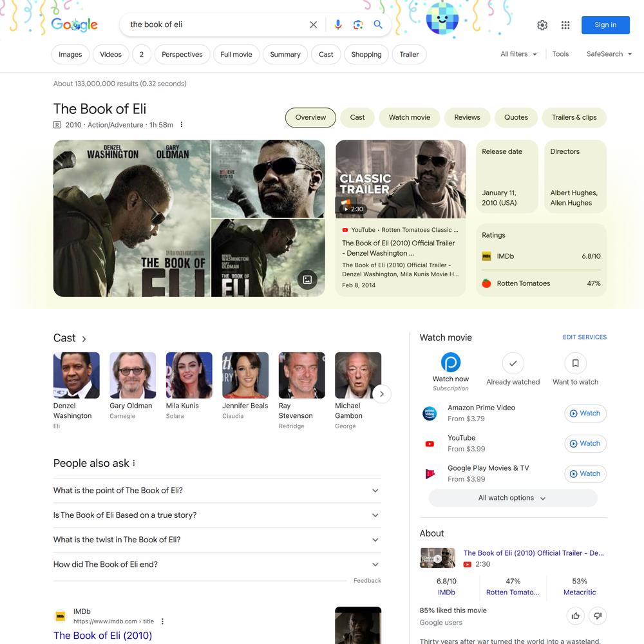Watch on YouTube button
The width and height of the screenshot is (644, 644).
click(x=585, y=444)
